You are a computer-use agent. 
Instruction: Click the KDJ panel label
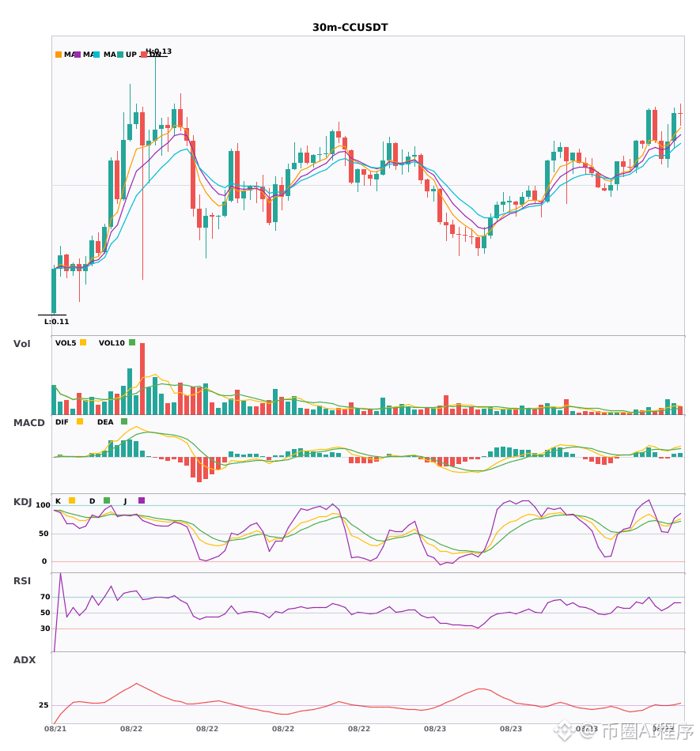click(22, 502)
